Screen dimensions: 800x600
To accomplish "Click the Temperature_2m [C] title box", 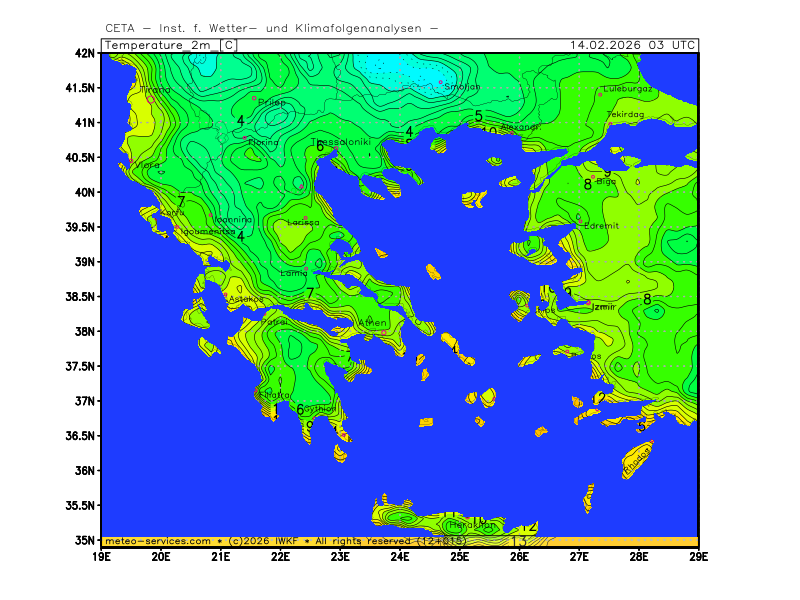I will (x=171, y=45).
